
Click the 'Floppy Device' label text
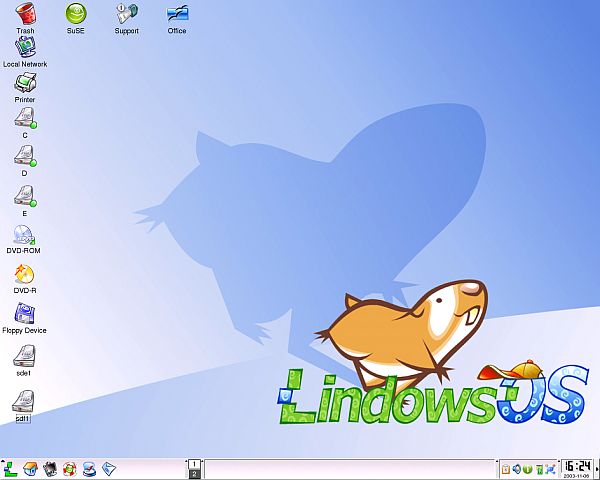tap(24, 330)
